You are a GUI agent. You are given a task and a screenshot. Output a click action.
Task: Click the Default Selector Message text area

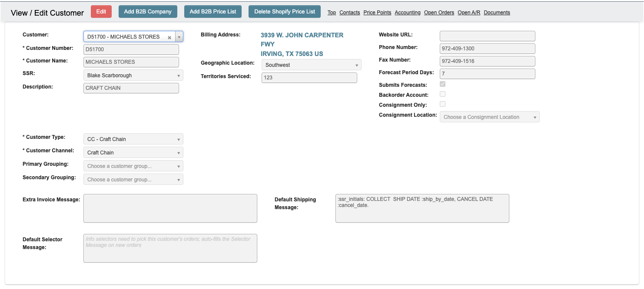[170, 248]
